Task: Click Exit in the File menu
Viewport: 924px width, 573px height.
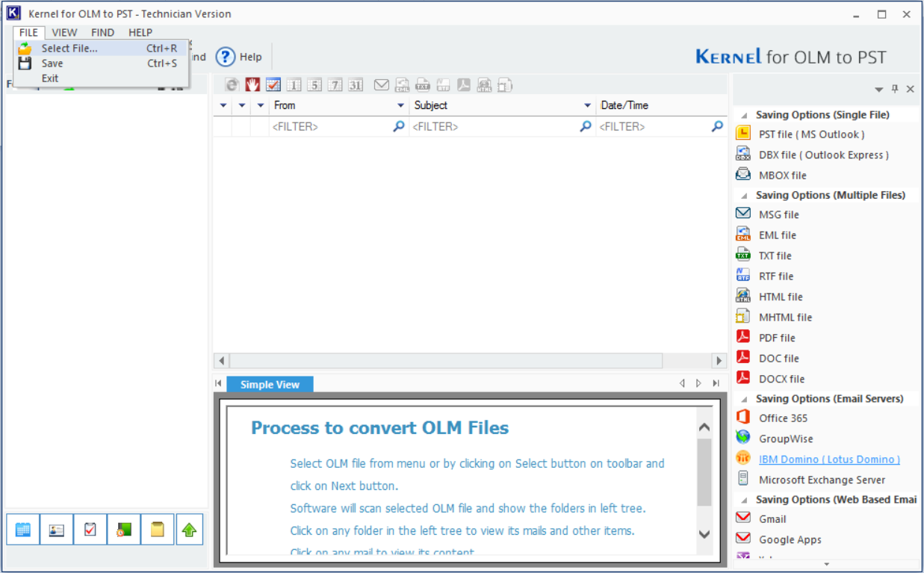Action: [101, 78]
